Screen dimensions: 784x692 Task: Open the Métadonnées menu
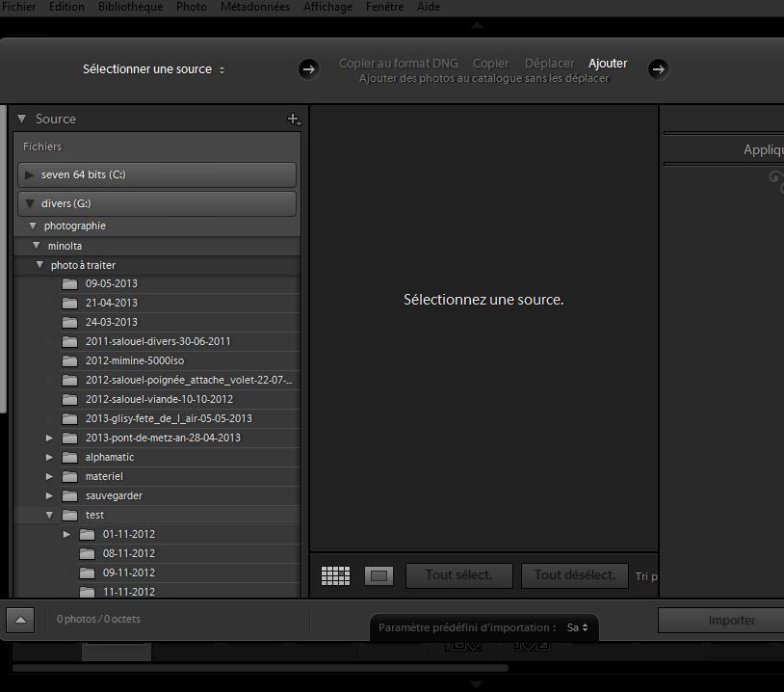(x=255, y=7)
